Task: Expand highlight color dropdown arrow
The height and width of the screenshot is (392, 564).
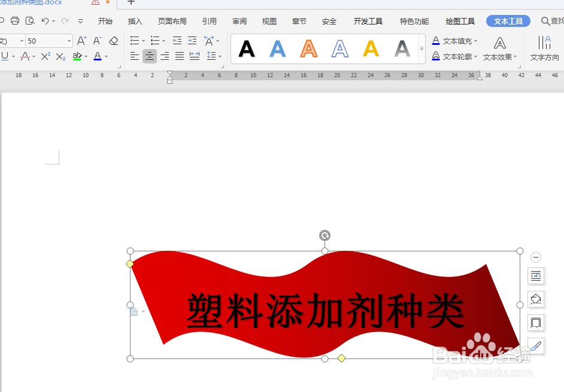Action: (x=86, y=56)
